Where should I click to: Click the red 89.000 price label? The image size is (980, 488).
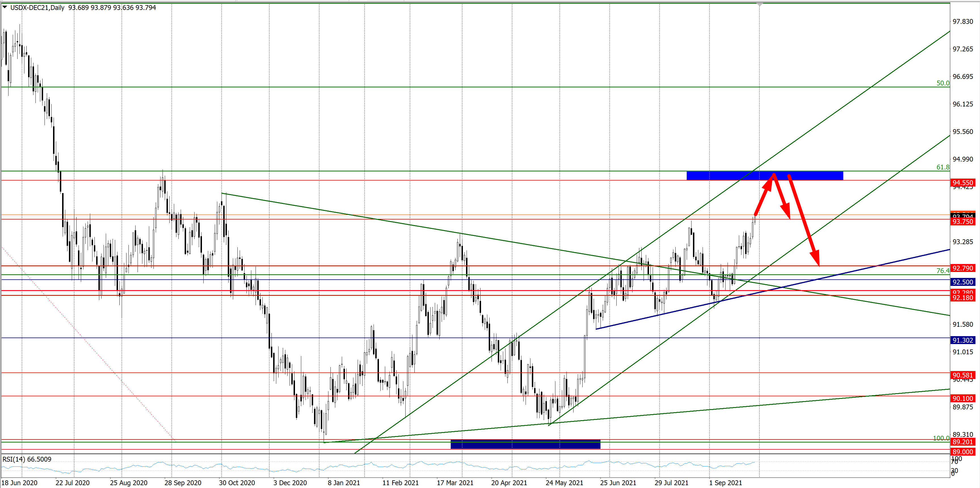coord(962,452)
